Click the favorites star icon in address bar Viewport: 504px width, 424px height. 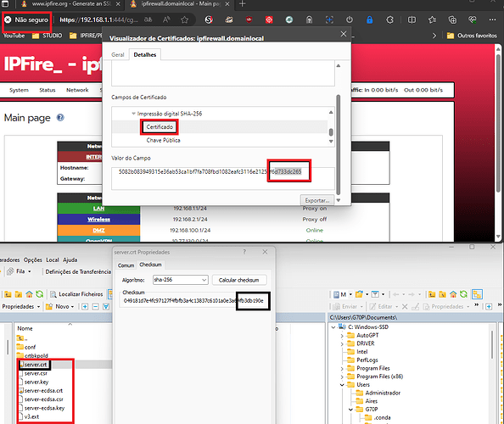[184, 20]
